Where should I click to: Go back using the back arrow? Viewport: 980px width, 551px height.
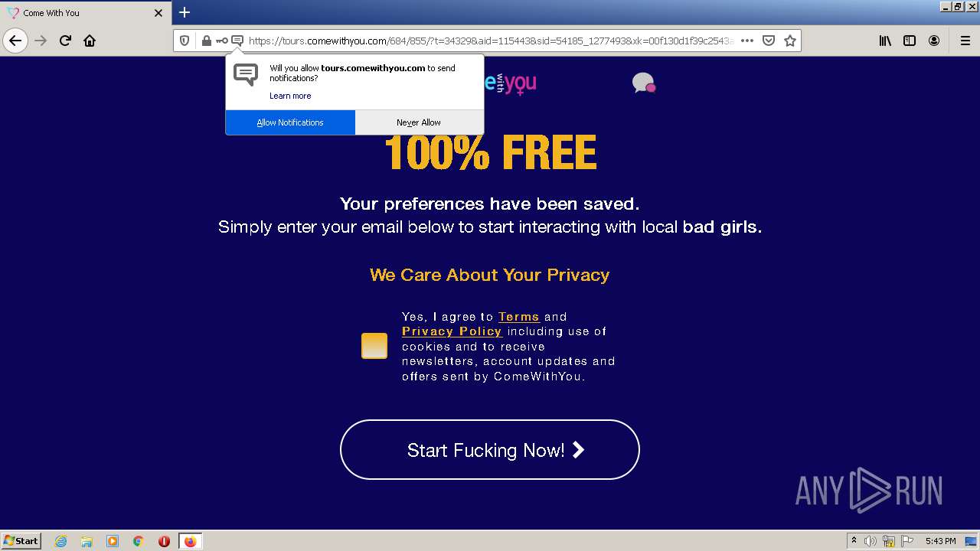[x=15, y=41]
